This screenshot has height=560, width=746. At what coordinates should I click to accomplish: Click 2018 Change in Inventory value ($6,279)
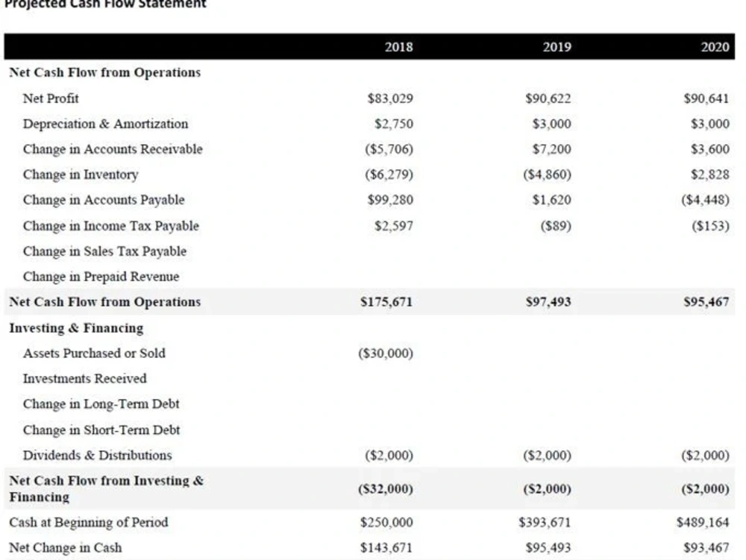pos(389,174)
